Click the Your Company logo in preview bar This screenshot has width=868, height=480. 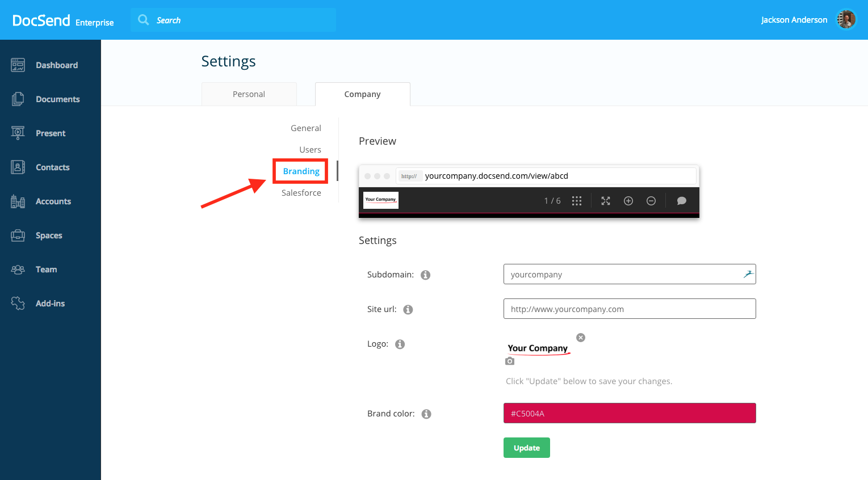click(381, 200)
